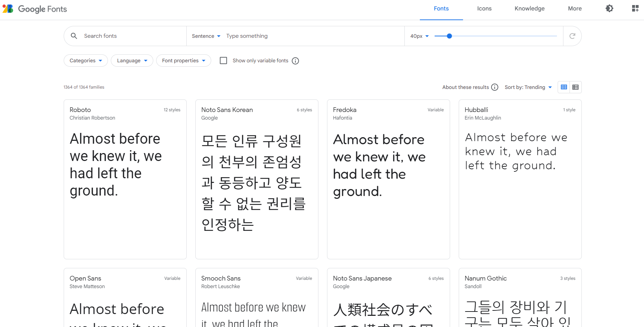This screenshot has height=327, width=644.
Task: Switch to grid view icon
Action: [564, 87]
